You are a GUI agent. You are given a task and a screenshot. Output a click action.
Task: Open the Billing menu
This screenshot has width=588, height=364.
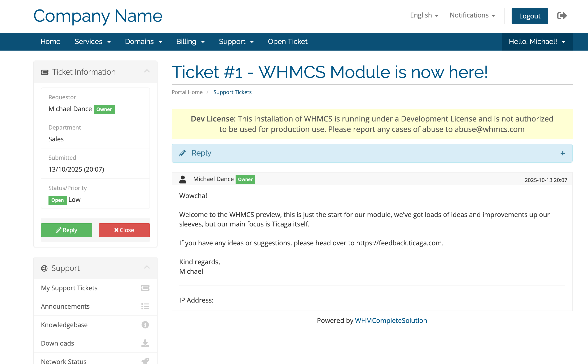(190, 42)
